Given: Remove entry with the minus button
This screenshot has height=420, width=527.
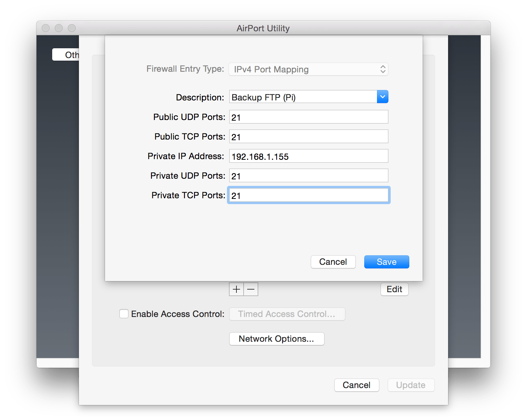Looking at the screenshot, I should click(251, 289).
